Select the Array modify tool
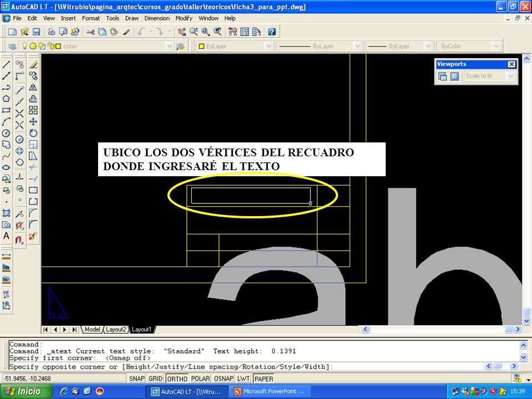Image resolution: width=532 pixels, height=399 pixels. [x=33, y=110]
